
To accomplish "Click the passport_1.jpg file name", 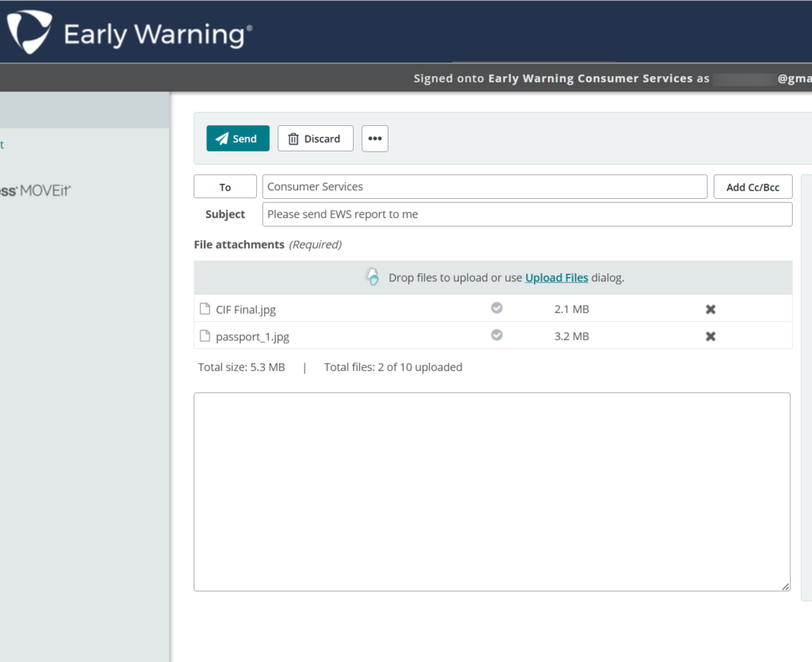I will (x=253, y=336).
